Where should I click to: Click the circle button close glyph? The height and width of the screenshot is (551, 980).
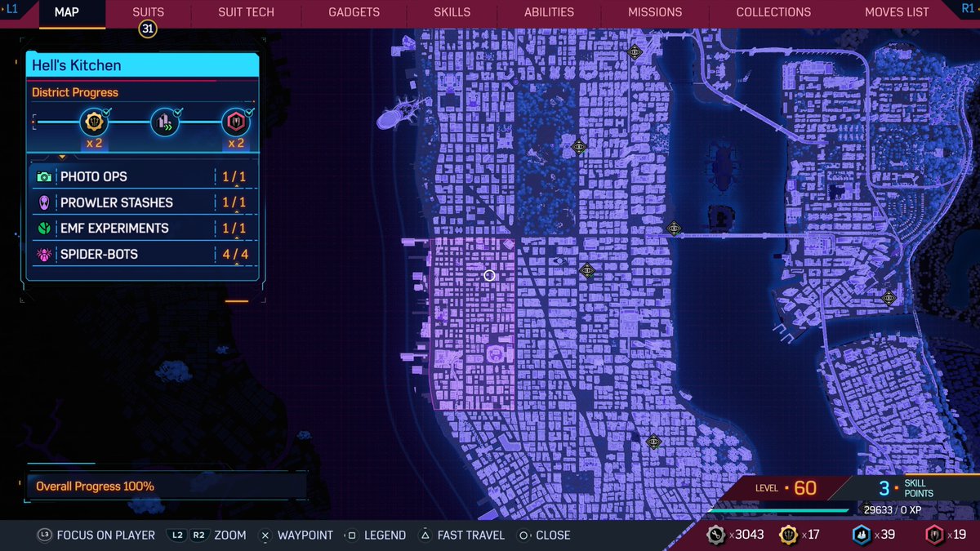[x=523, y=535]
